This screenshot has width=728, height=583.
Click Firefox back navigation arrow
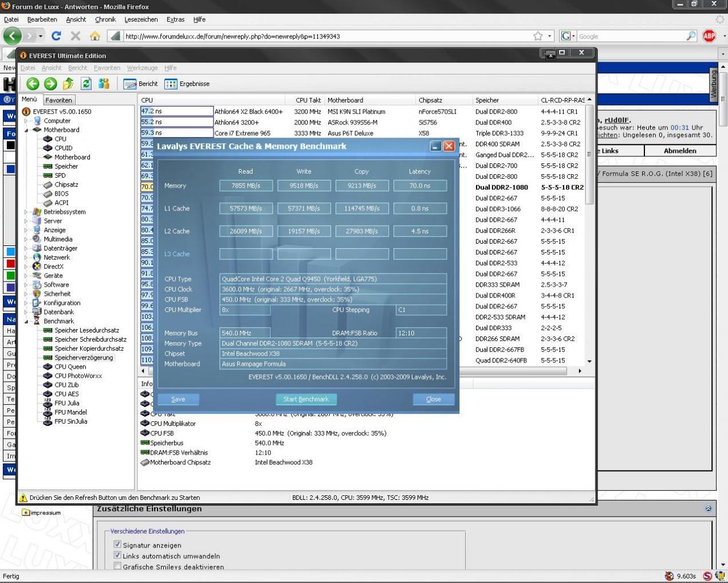pyautogui.click(x=13, y=36)
